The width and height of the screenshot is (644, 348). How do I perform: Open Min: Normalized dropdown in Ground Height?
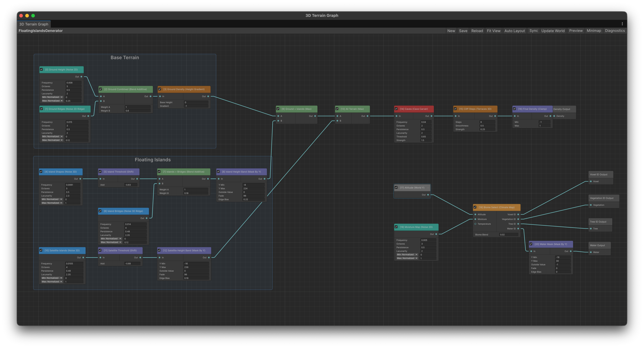pos(52,97)
